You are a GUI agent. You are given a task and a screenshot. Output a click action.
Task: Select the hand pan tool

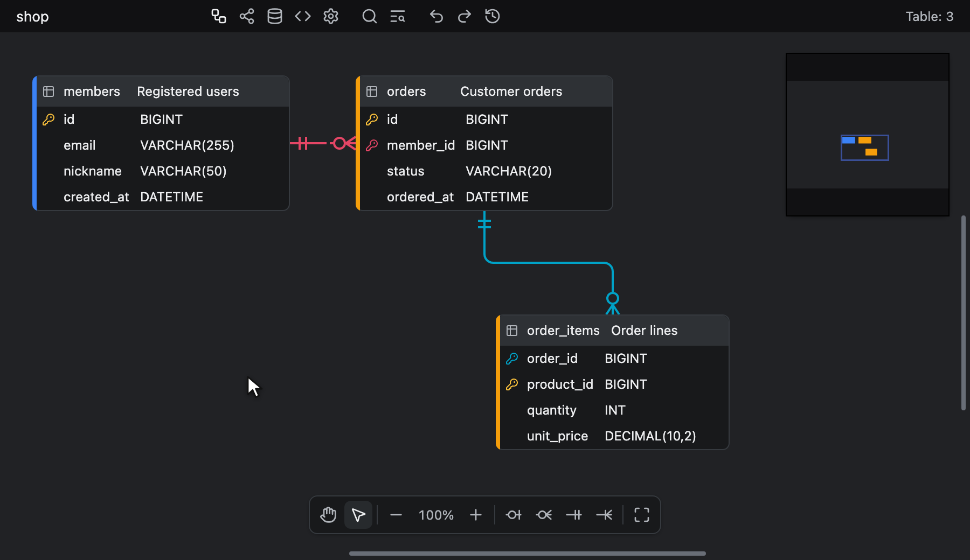pyautogui.click(x=328, y=515)
